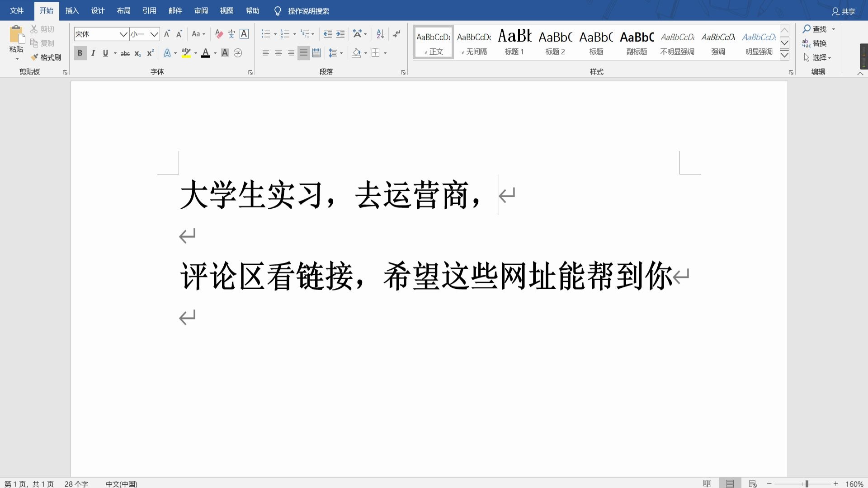Switch to Read Mode view in status bar
This screenshot has height=488, width=868.
click(x=708, y=483)
